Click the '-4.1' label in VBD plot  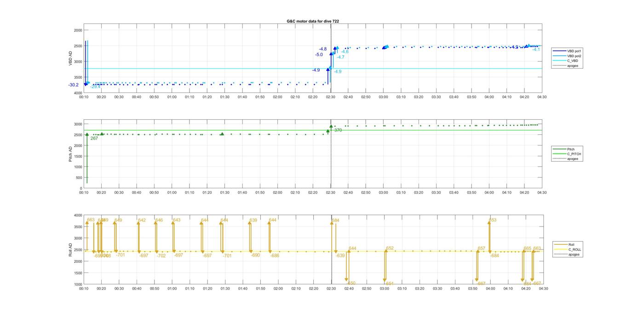(536, 50)
